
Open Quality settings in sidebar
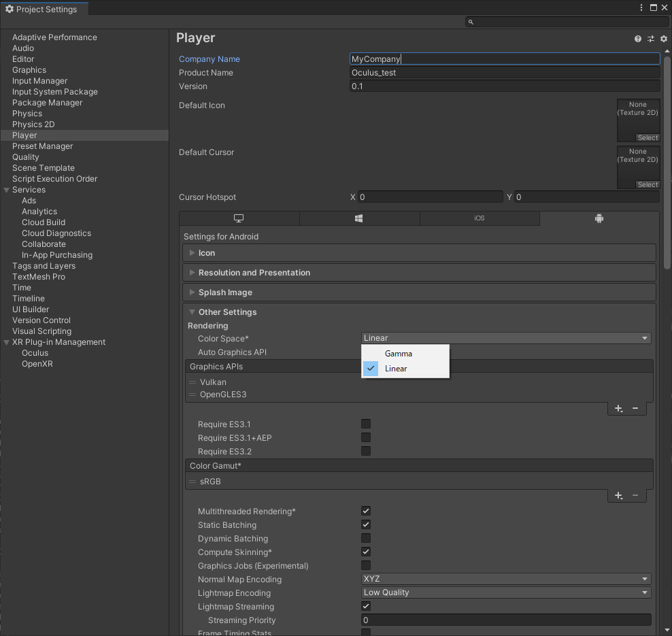coord(26,157)
